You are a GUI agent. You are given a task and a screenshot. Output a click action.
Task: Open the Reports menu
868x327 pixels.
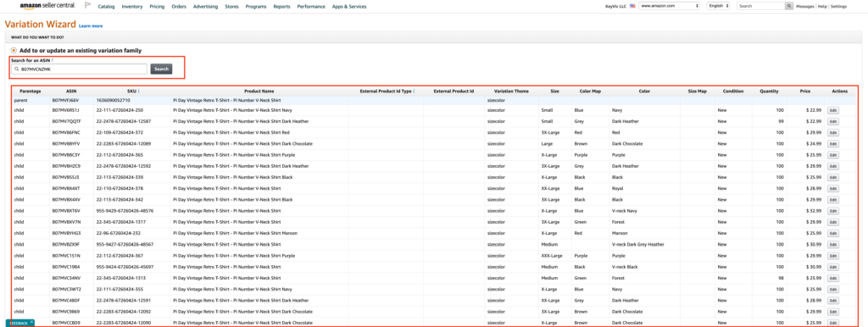tap(281, 7)
